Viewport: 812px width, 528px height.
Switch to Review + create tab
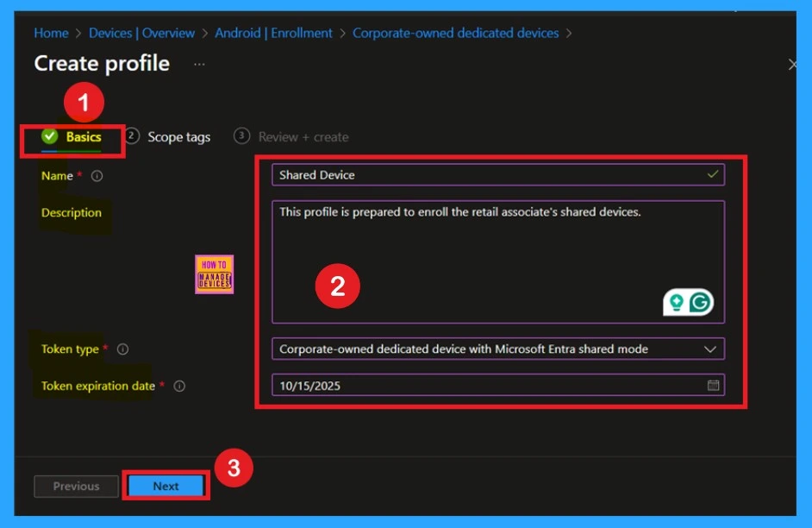[x=291, y=137]
